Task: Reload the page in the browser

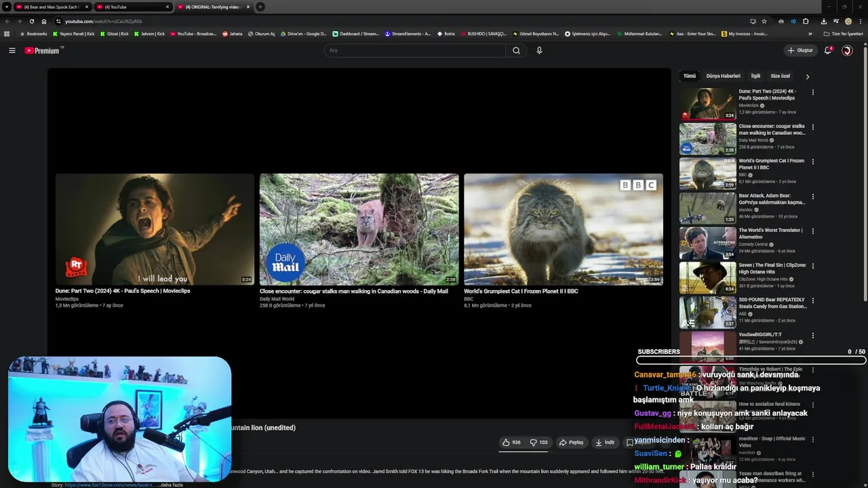Action: click(x=31, y=21)
